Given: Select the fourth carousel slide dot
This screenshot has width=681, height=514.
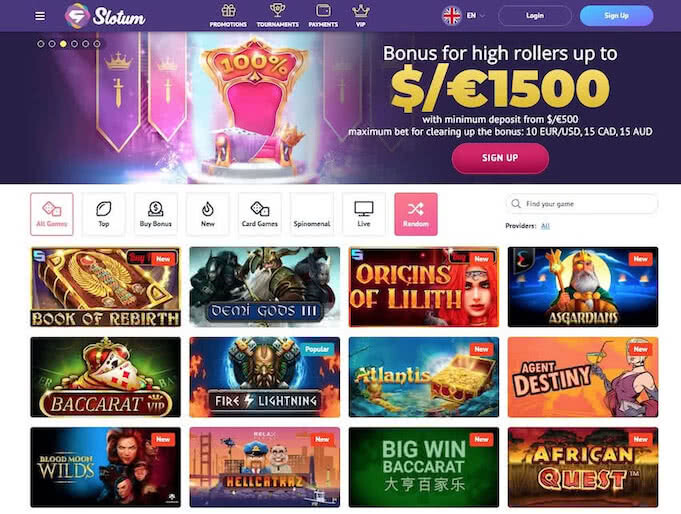Looking at the screenshot, I should (75, 44).
